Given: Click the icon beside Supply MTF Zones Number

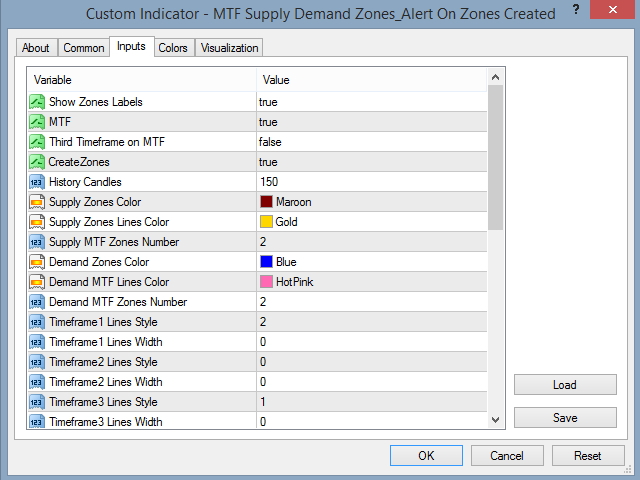Looking at the screenshot, I should point(37,242).
